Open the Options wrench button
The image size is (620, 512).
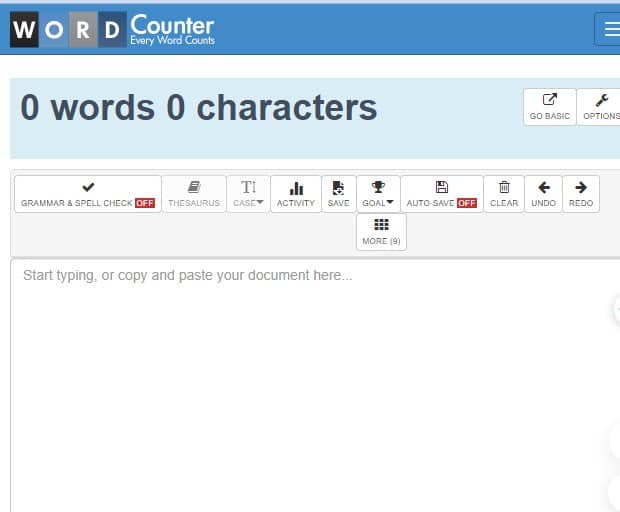[600, 107]
